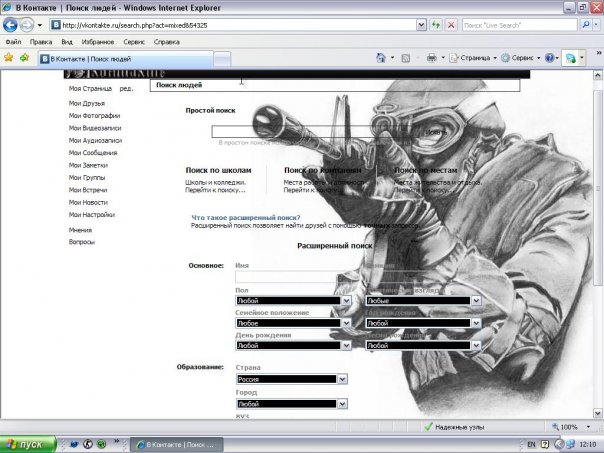Click the taskbar В Контакте window button
The height and width of the screenshot is (453, 604).
[176, 445]
